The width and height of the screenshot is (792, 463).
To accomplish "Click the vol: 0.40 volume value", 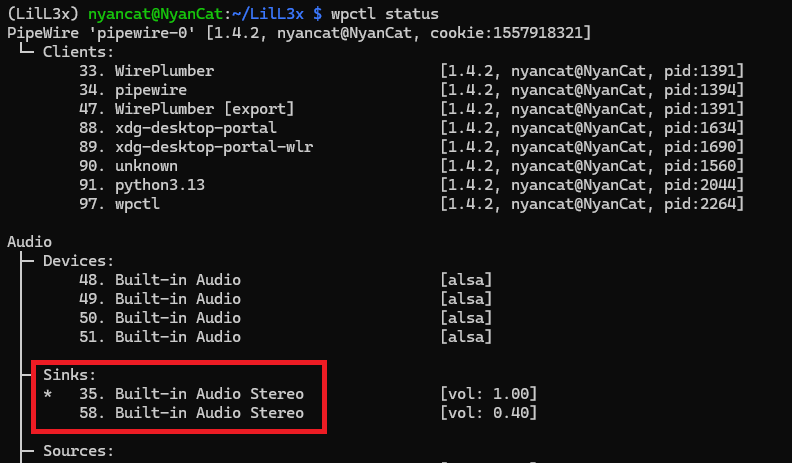I will coord(489,413).
